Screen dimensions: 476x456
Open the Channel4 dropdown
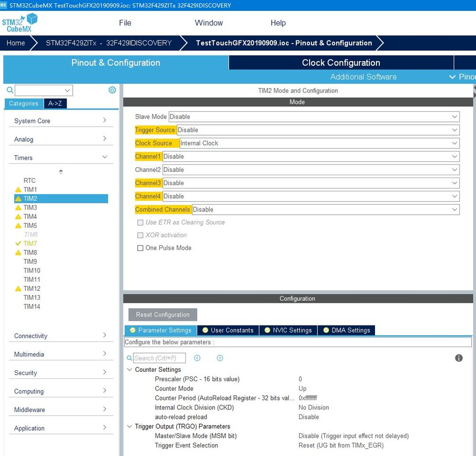[311, 196]
